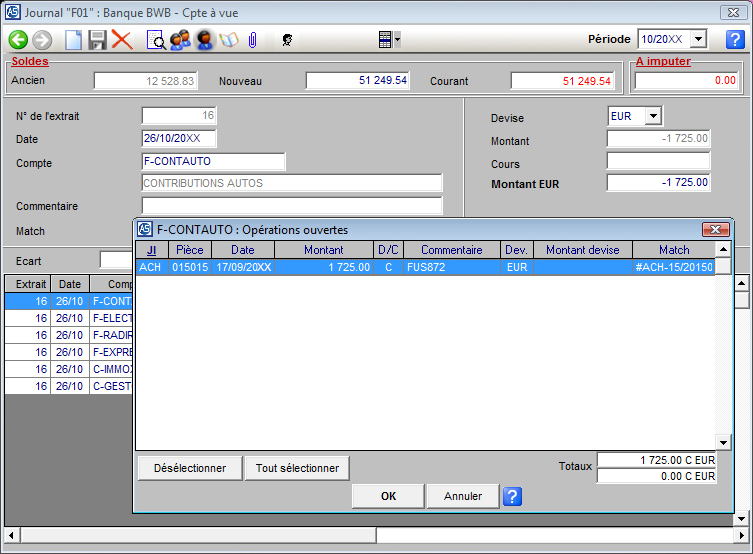Click the new document icon
Viewport: 753px width, 554px height.
pyautogui.click(x=73, y=40)
